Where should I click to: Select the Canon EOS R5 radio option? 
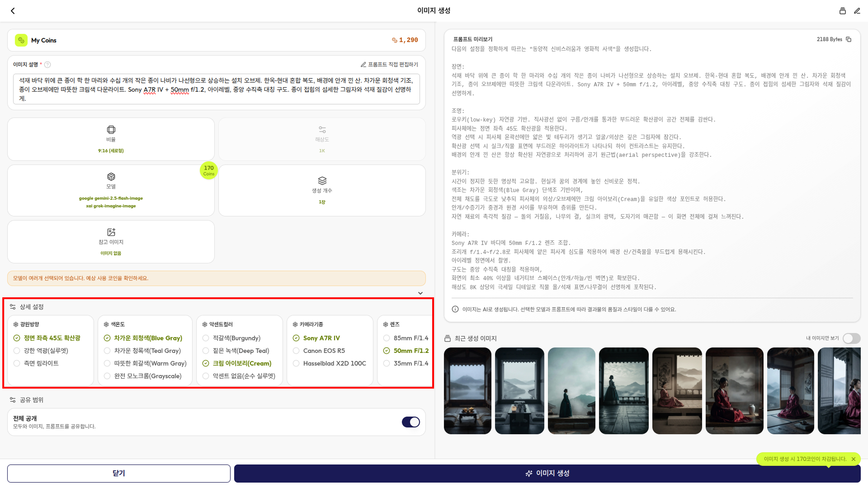coord(296,351)
